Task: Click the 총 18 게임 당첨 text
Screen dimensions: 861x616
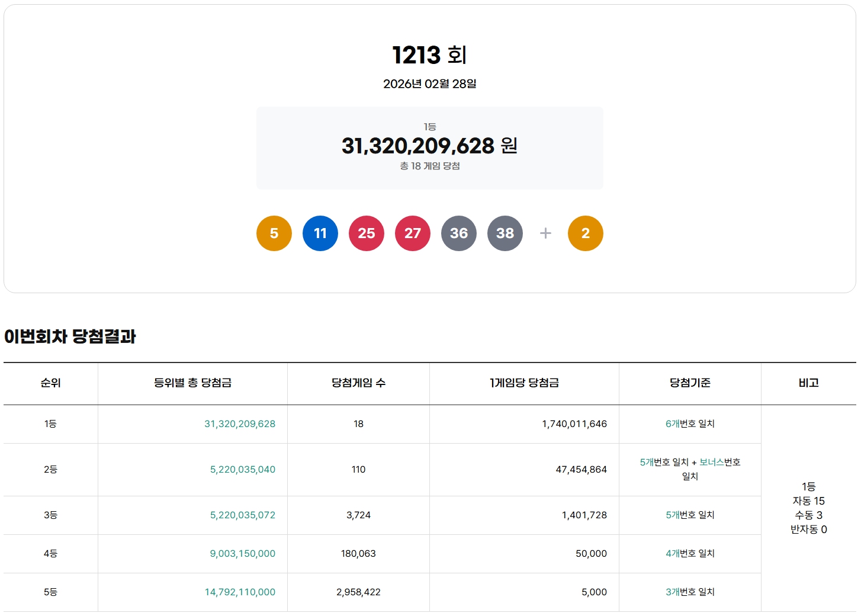Action: click(x=430, y=166)
